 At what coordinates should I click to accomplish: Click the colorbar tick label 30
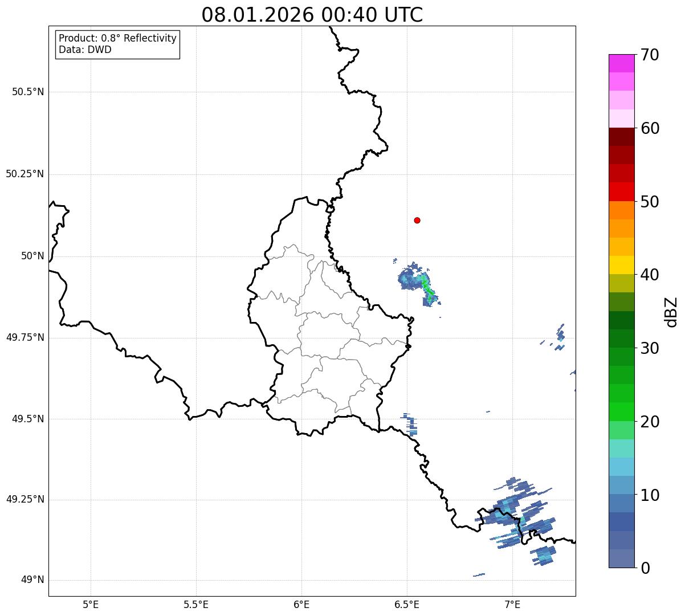point(650,348)
